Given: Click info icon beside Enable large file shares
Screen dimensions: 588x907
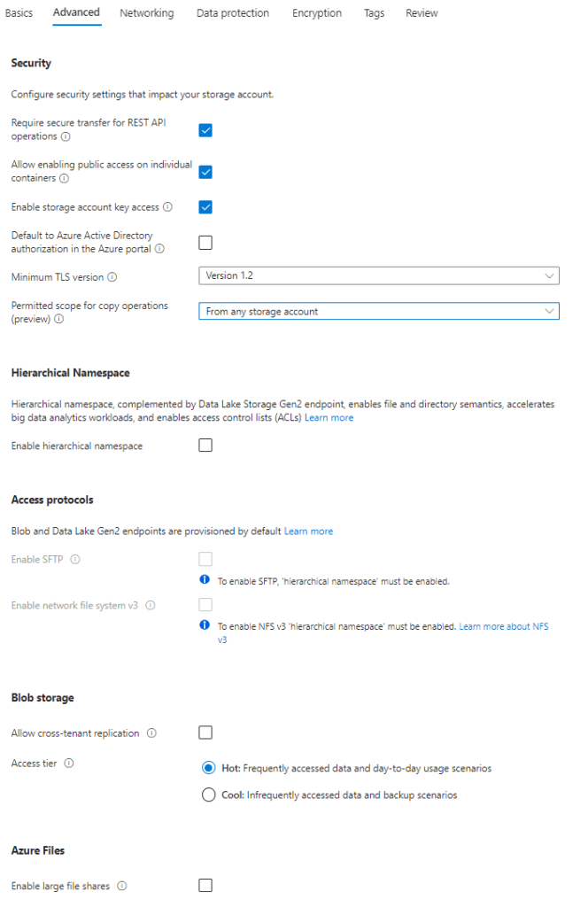Looking at the screenshot, I should pos(122,886).
